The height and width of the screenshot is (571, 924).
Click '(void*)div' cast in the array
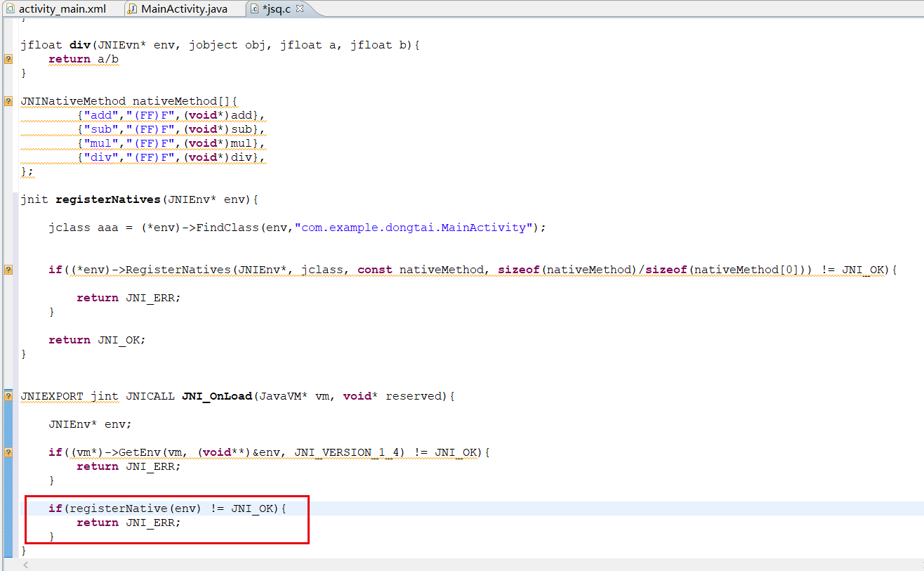pyautogui.click(x=217, y=157)
